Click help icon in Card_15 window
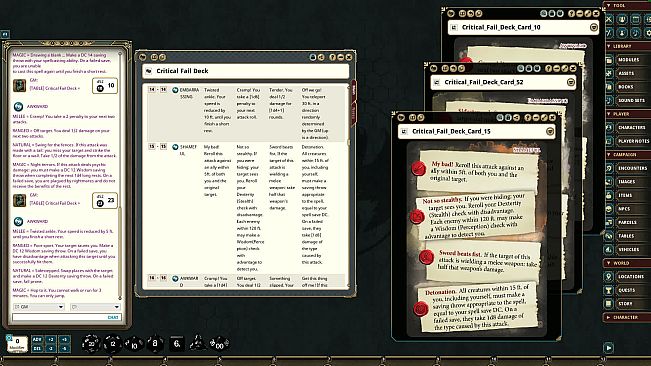The height and width of the screenshot is (366, 651). click(x=527, y=118)
